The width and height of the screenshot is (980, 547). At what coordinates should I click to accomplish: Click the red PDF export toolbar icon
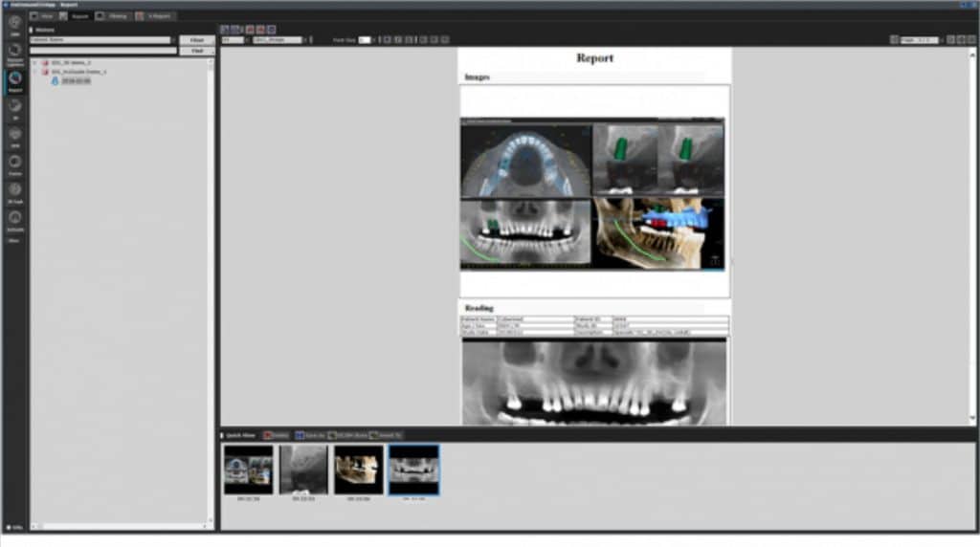point(249,30)
